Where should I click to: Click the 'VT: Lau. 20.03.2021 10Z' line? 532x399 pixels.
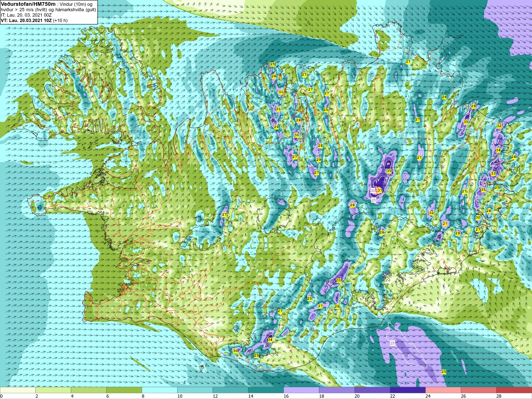[26, 20]
